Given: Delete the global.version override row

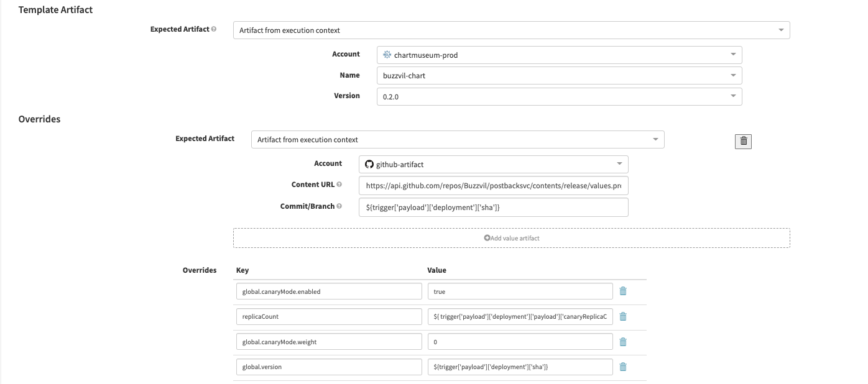Looking at the screenshot, I should [623, 367].
